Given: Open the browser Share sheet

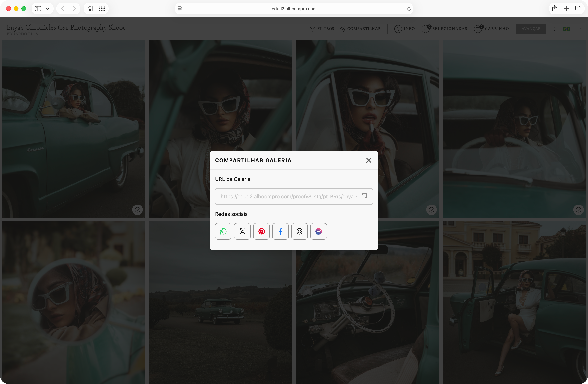Looking at the screenshot, I should click(x=555, y=9).
